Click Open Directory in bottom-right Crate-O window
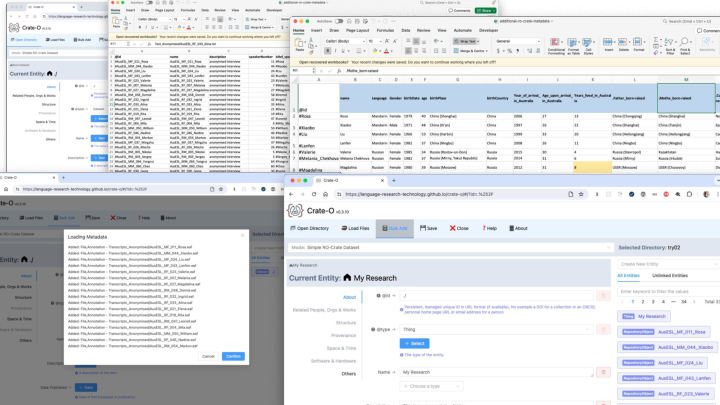The width and height of the screenshot is (720, 405). (x=309, y=228)
